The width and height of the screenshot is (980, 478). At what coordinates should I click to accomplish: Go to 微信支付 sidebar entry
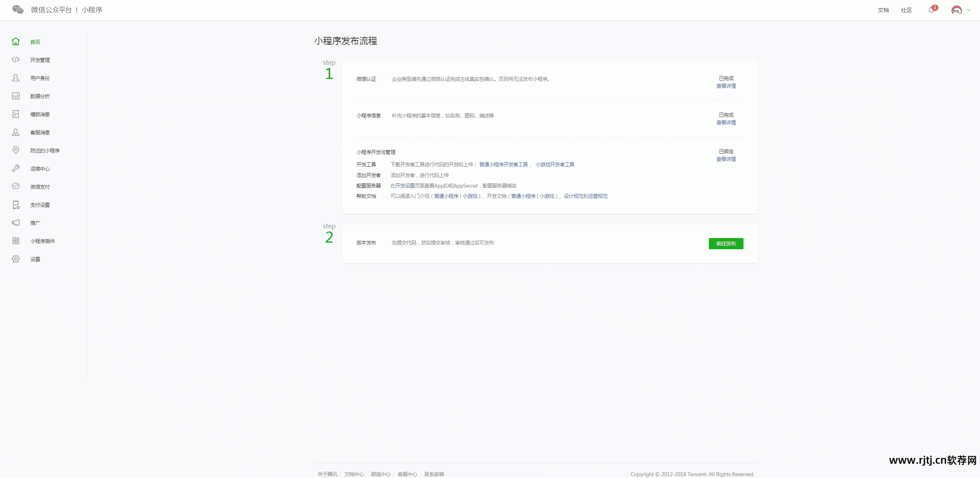click(x=40, y=187)
